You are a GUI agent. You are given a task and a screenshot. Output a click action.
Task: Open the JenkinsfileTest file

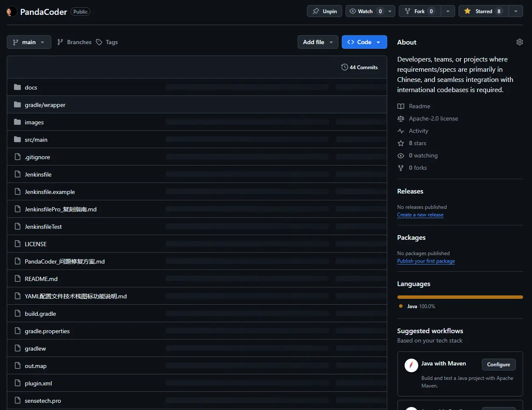[43, 227]
